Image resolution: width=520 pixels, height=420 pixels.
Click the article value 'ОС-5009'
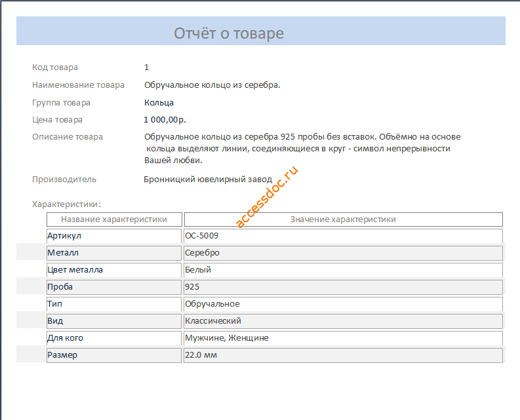coord(343,236)
